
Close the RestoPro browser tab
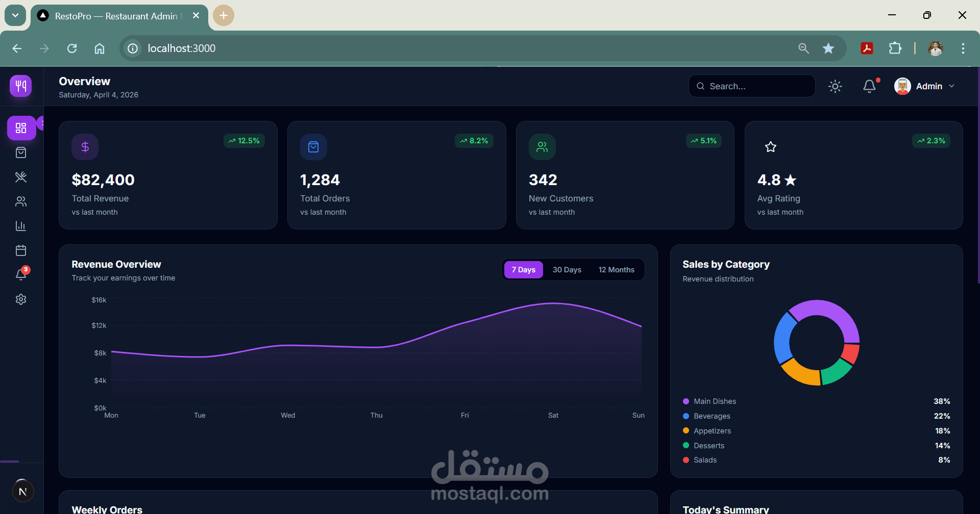click(x=196, y=15)
